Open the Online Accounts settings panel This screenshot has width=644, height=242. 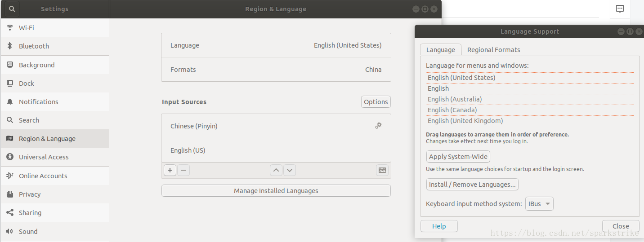coord(55,176)
